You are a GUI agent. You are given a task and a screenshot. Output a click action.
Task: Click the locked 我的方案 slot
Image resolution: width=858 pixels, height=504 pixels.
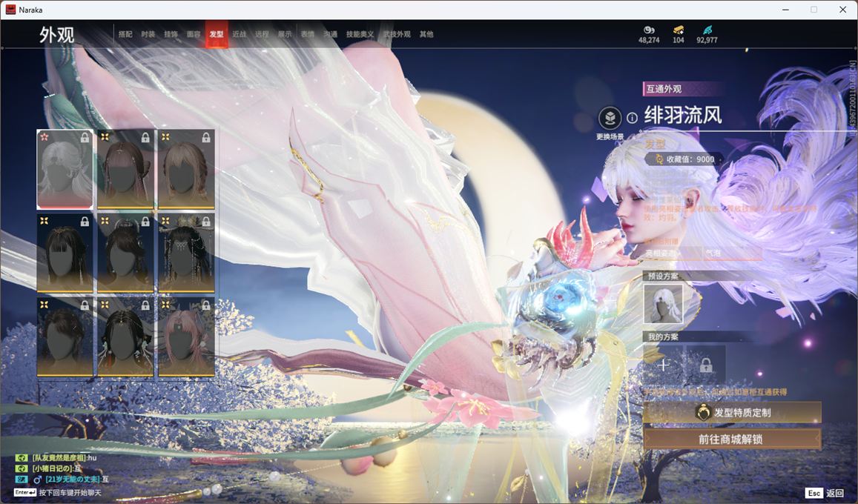coord(706,365)
